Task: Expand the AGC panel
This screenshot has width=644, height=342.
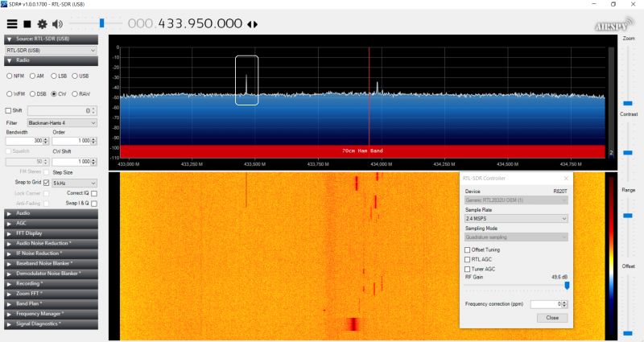Action: (x=51, y=224)
